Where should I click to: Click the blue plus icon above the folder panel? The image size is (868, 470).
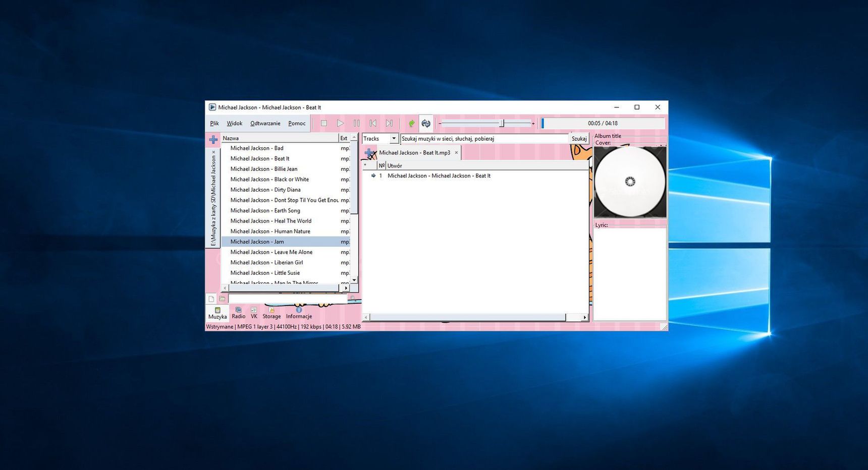[213, 139]
